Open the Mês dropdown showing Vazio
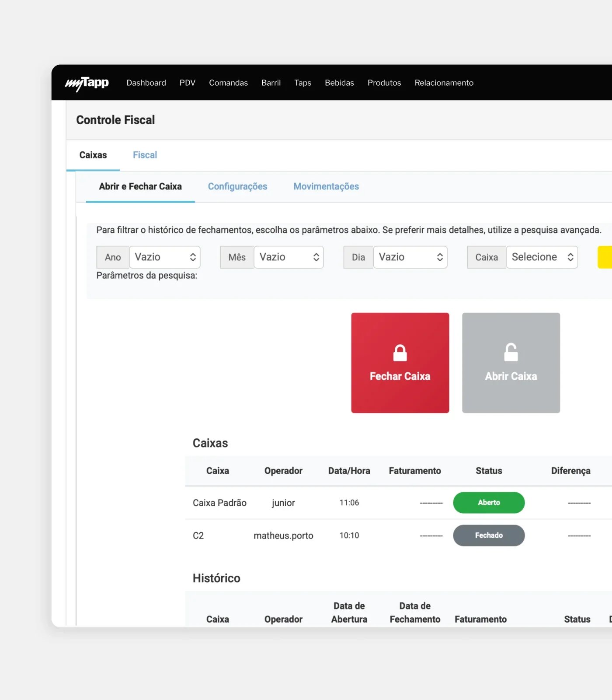The width and height of the screenshot is (612, 700). pyautogui.click(x=289, y=257)
